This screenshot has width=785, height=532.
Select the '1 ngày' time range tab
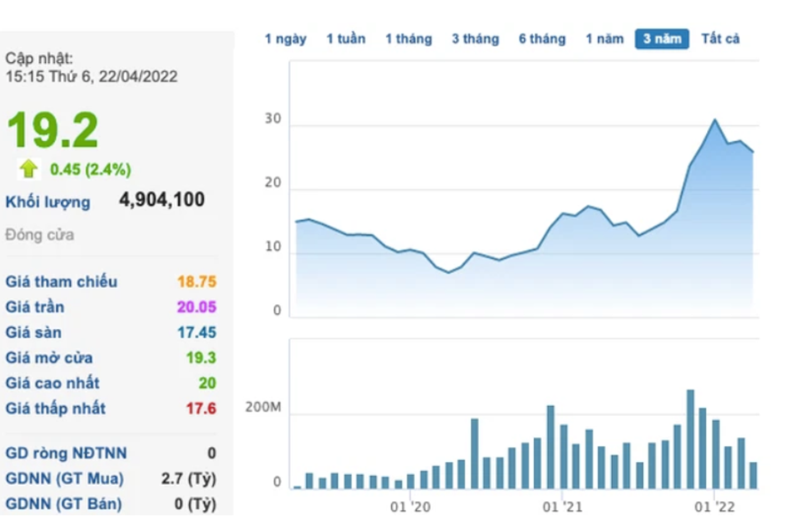pyautogui.click(x=286, y=39)
